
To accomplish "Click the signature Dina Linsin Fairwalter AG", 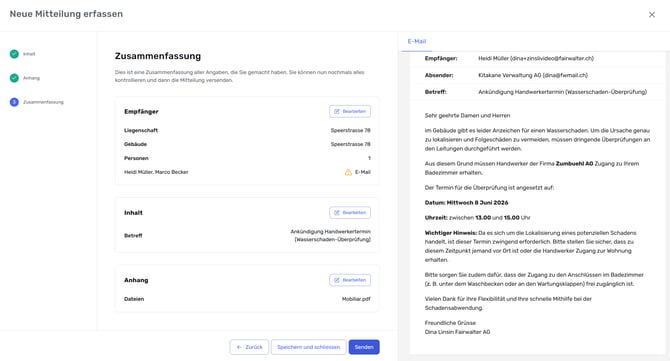I will click(x=457, y=332).
